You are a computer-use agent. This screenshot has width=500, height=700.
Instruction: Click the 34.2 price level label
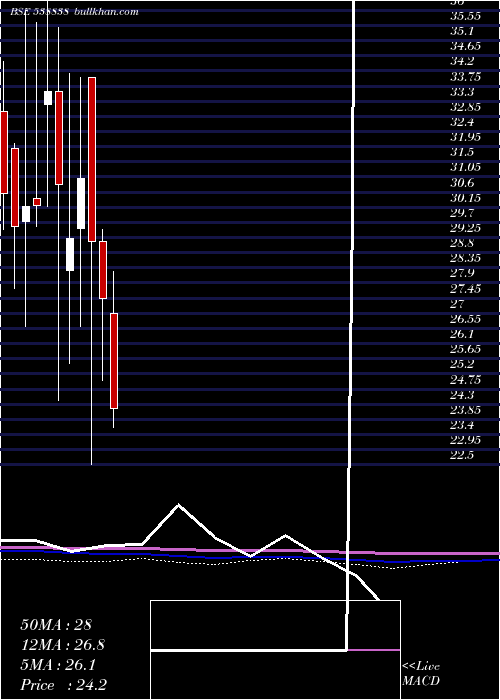[462, 62]
